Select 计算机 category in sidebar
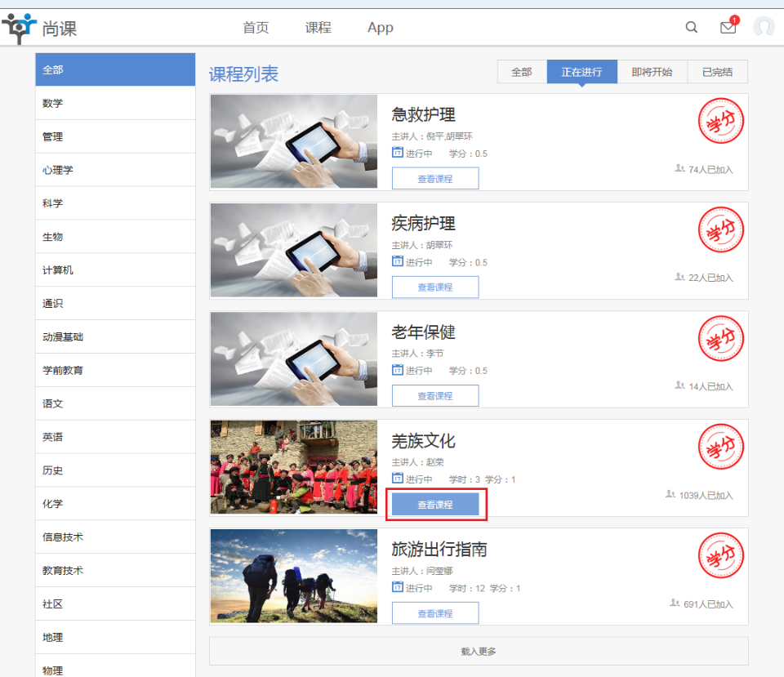Viewport: 784px width, 677px height. click(115, 270)
